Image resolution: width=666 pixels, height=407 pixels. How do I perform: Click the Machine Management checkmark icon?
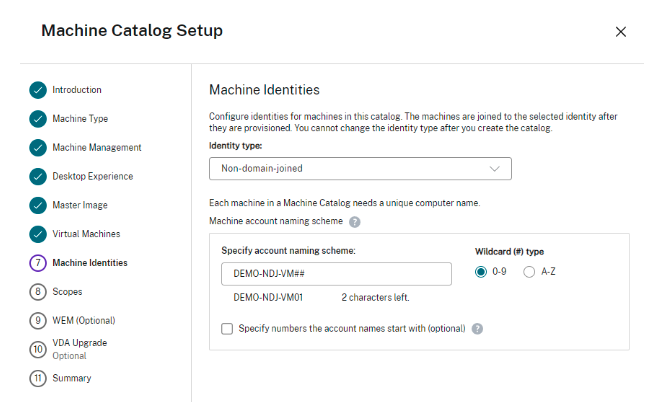pos(37,148)
